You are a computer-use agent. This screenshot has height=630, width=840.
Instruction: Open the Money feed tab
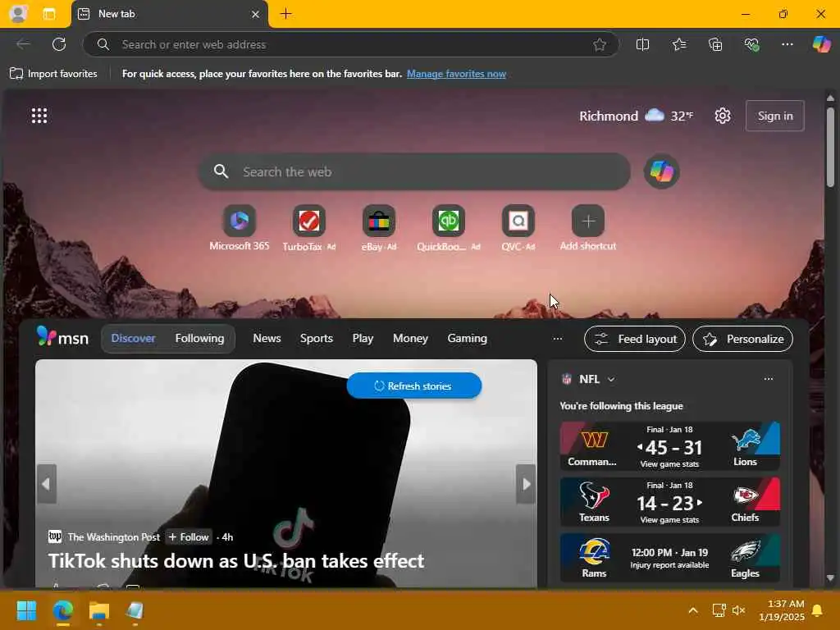[x=410, y=339]
